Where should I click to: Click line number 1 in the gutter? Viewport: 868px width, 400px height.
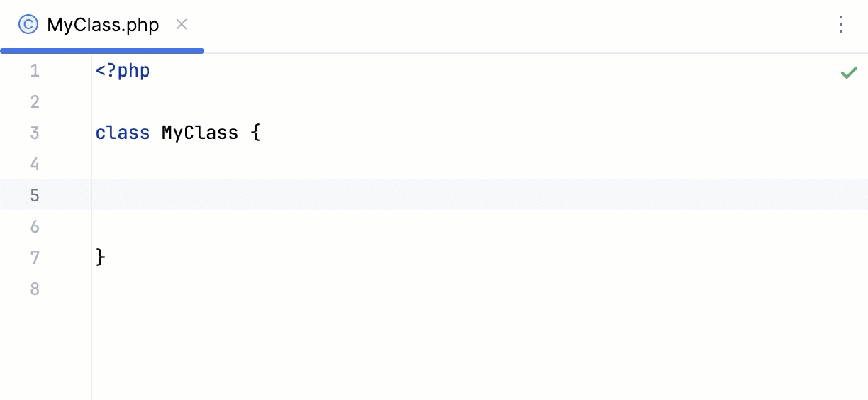coord(35,71)
